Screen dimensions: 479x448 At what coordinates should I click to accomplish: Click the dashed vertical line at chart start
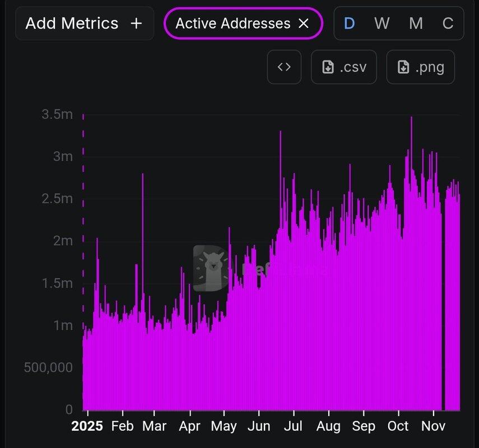pyautogui.click(x=83, y=224)
